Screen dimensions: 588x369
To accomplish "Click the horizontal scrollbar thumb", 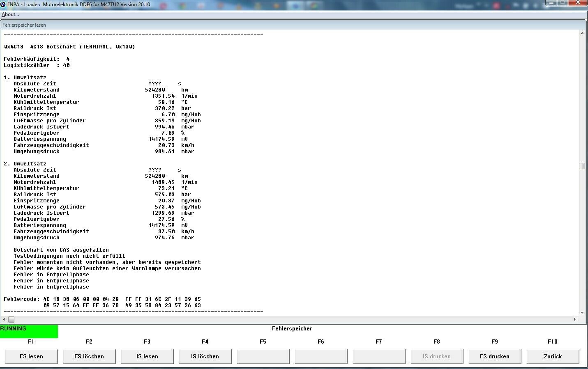I will 11,319.
